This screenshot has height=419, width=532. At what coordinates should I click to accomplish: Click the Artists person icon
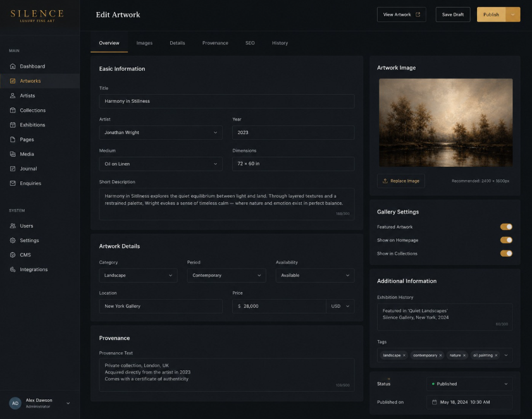(13, 95)
